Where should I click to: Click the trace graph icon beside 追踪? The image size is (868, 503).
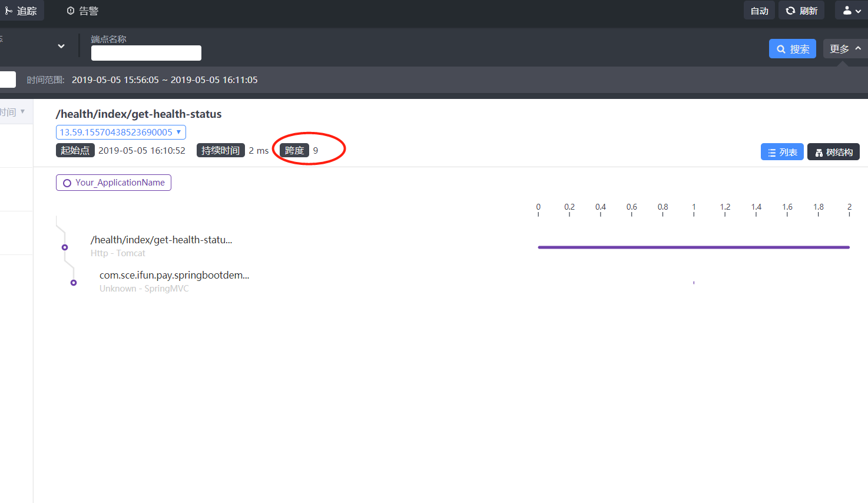(8, 10)
